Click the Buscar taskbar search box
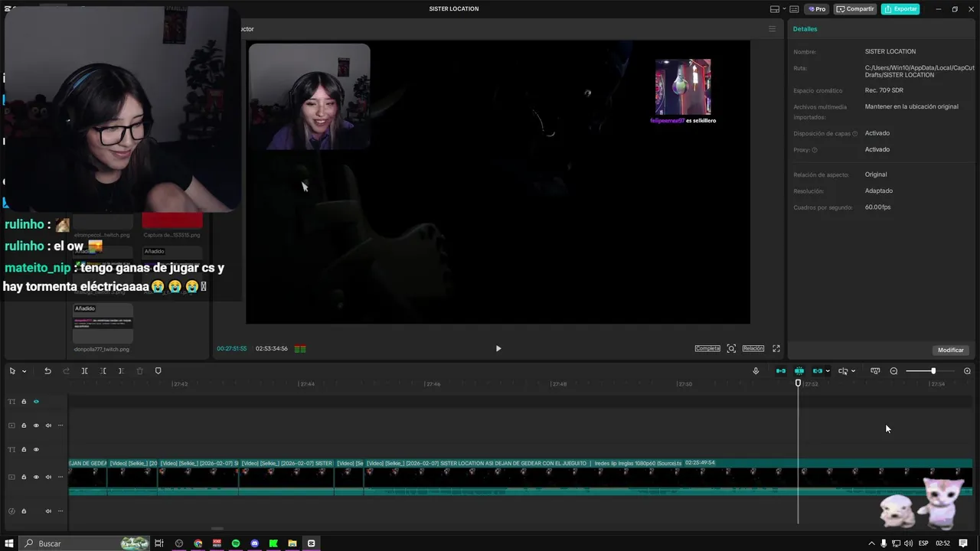The width and height of the screenshot is (980, 551). point(84,543)
